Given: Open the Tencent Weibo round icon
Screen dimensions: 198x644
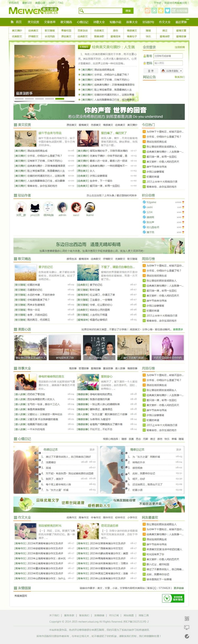Looking at the screenshot, I should [154, 11].
